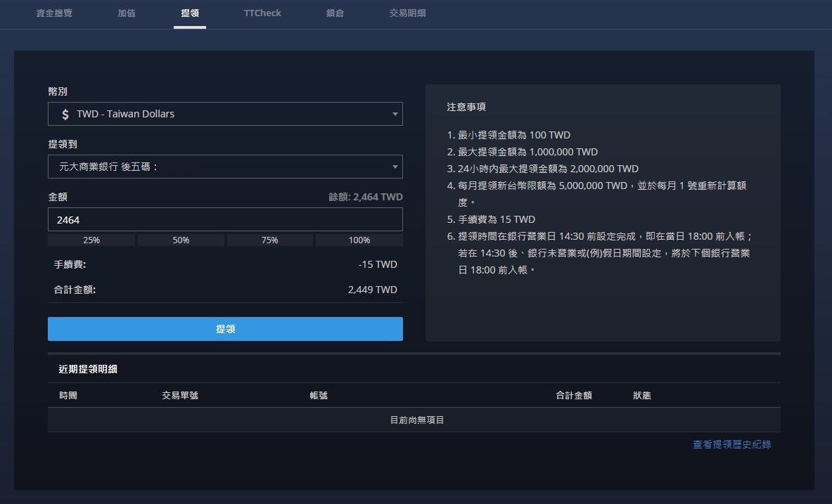832x504 pixels.
Task: Click the 時間 column header
Action: [x=68, y=396]
